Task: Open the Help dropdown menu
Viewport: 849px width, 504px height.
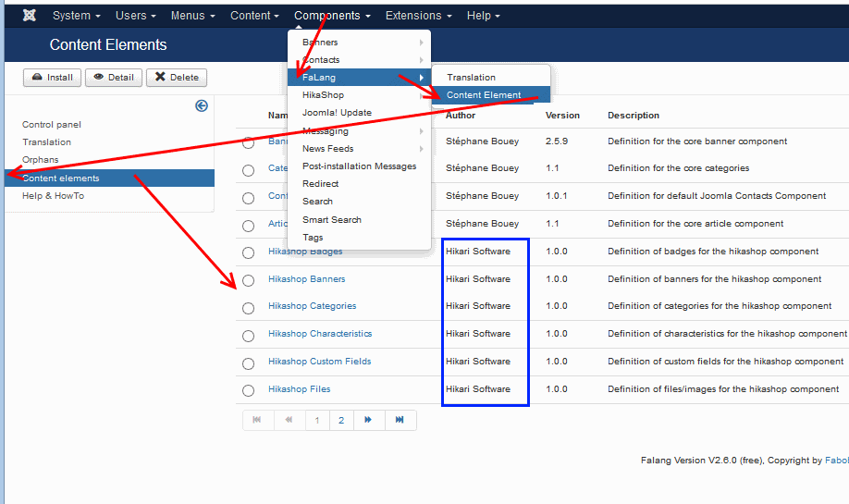Action: coord(483,15)
